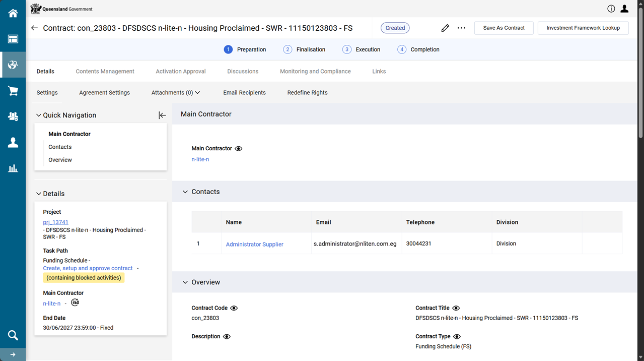
Task: Click the home icon in sidebar
Action: click(13, 14)
